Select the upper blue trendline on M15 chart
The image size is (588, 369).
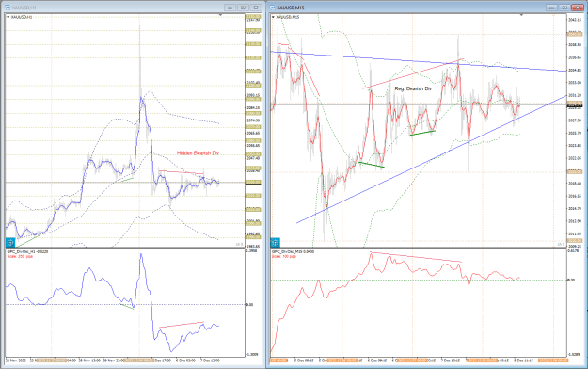pos(418,61)
